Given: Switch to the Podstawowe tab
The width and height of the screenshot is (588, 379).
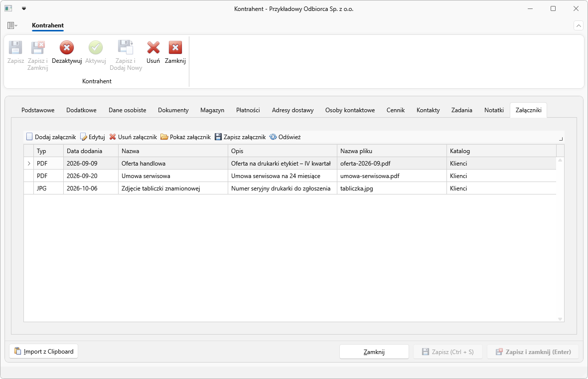Looking at the screenshot, I should 38,110.
